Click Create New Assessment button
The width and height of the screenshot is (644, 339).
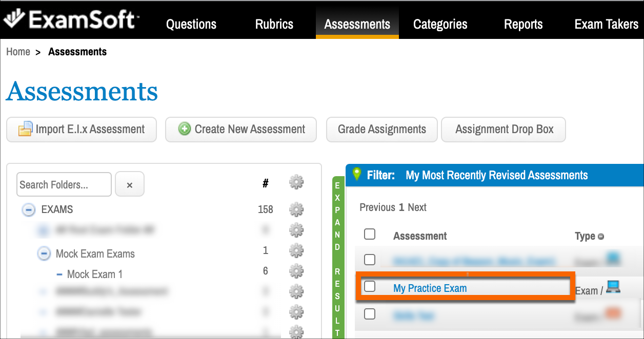point(241,130)
